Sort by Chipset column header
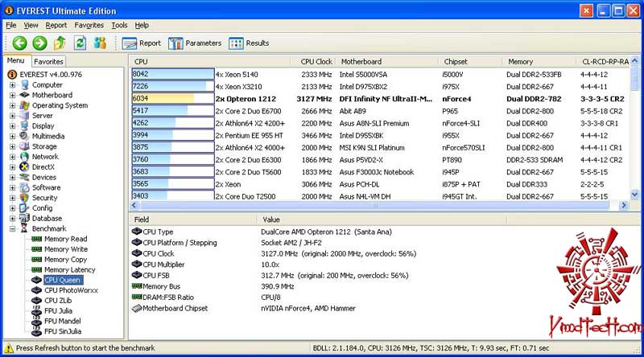Viewport: 644px width, 357px height. (471, 62)
